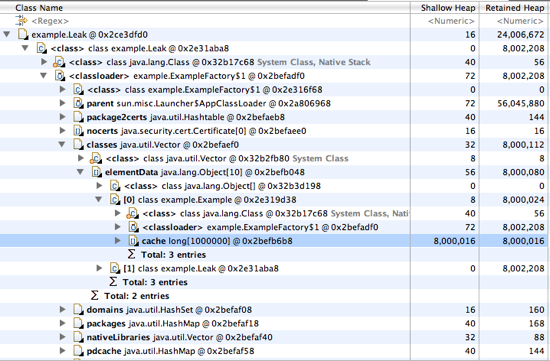Sort by the Shallow Heap column header
Image resolution: width=550 pixels, height=361 pixels.
tap(445, 8)
